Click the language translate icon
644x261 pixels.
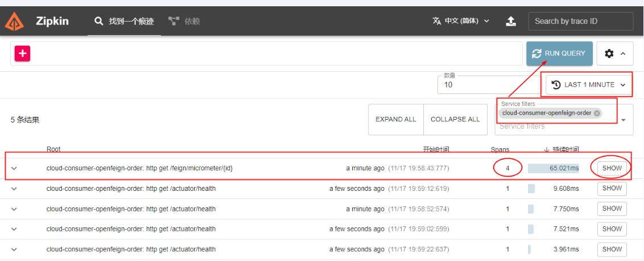(436, 21)
